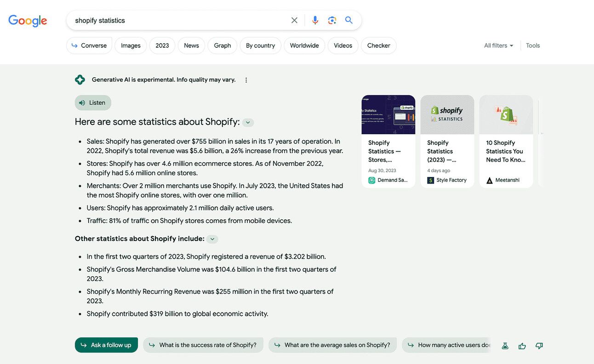Click the 'Users: Shopify has approximately 2.1 million' bullet
The image size is (594, 364).
[180, 208]
